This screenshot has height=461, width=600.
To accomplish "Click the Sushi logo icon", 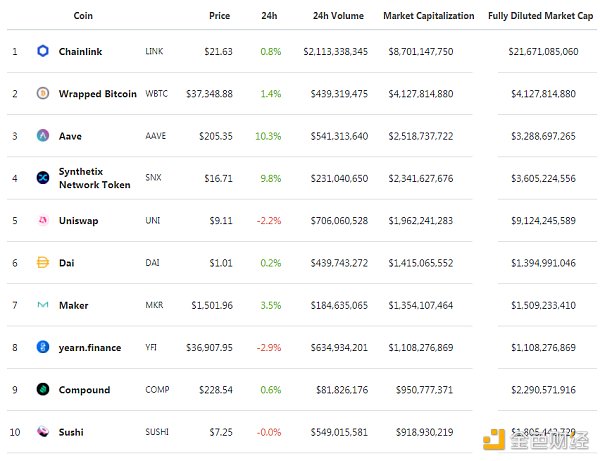I will [43, 432].
